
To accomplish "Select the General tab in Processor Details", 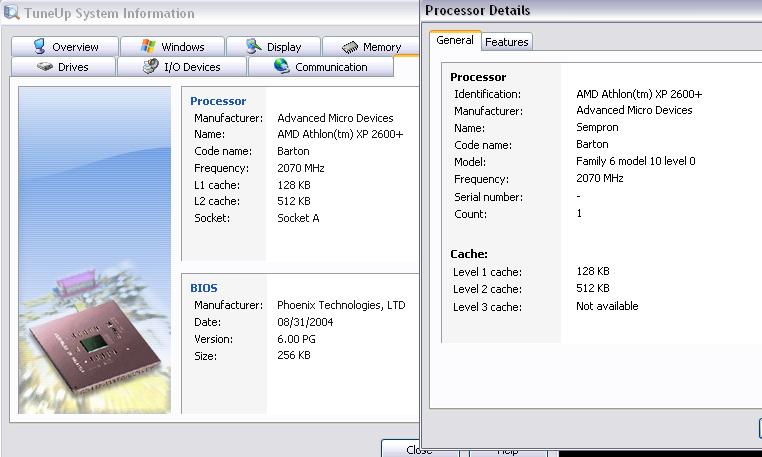I will click(455, 40).
